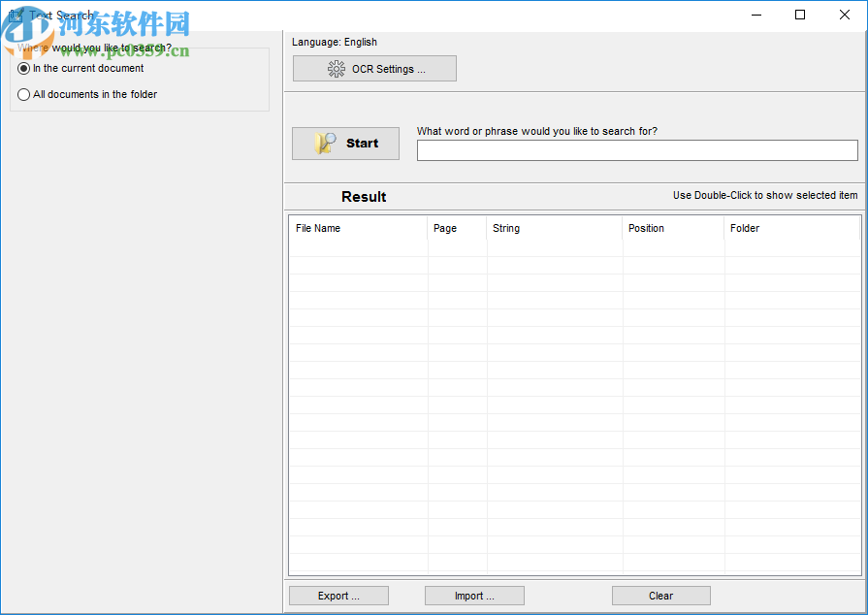The height and width of the screenshot is (615, 868).
Task: Select the 'All documents in the folder' option
Action: point(23,94)
